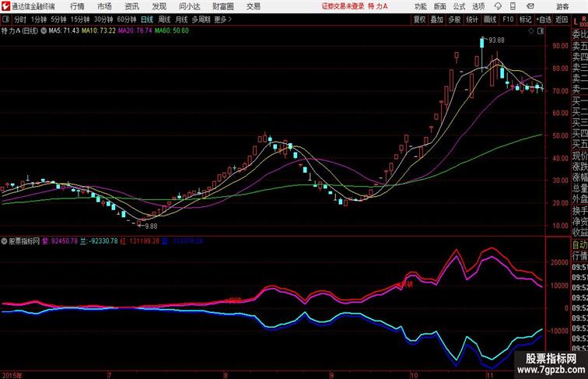Image resolution: width=588 pixels, height=379 pixels.
Task: Click the 统计 statistics toolbar button
Action: [472, 19]
